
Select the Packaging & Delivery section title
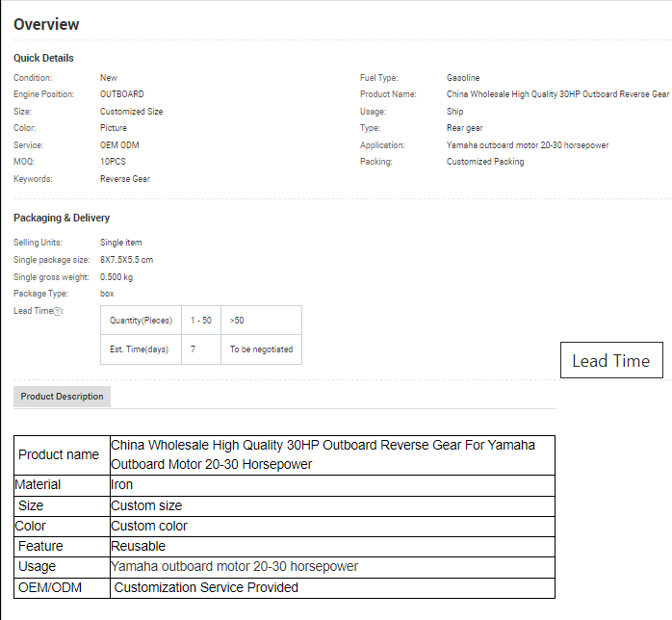[x=62, y=218]
